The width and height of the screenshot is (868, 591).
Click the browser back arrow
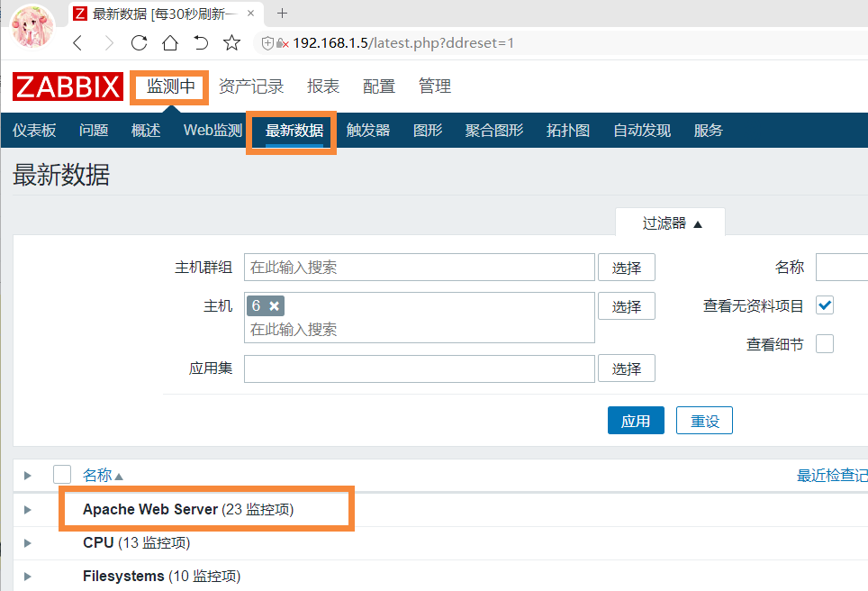77,43
